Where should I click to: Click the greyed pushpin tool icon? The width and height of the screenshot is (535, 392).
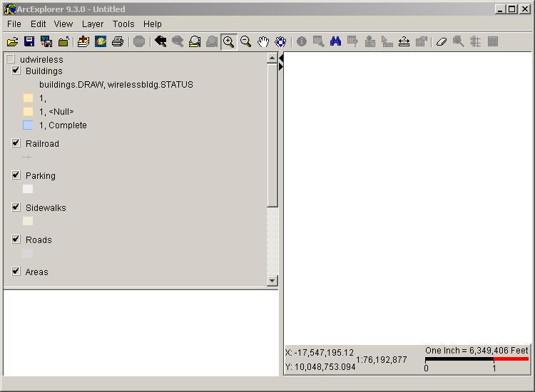click(x=459, y=42)
